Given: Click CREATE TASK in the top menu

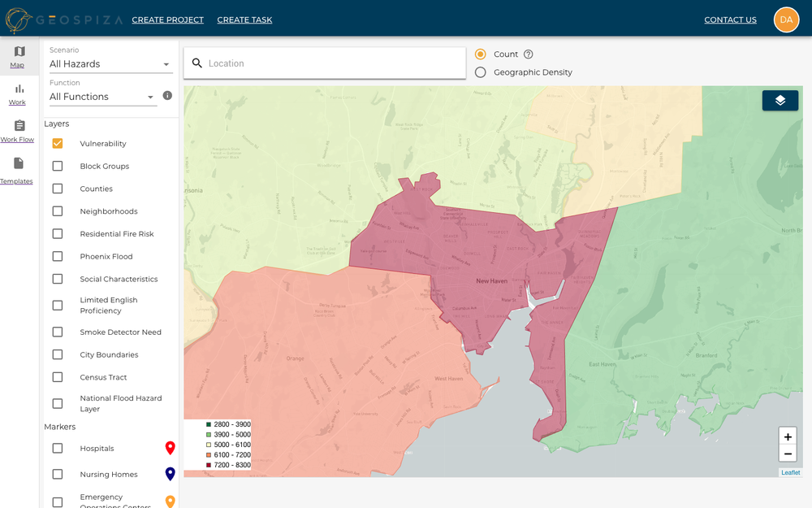Looking at the screenshot, I should [x=244, y=20].
